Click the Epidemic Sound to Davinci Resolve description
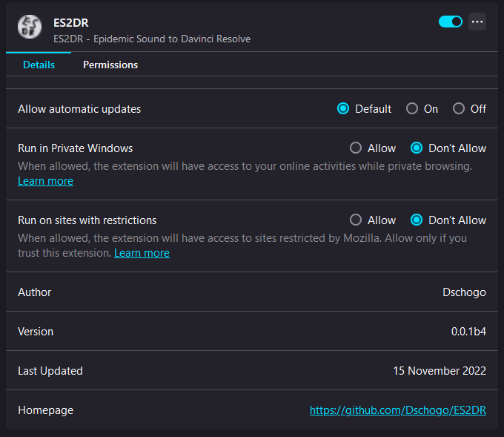 (152, 39)
